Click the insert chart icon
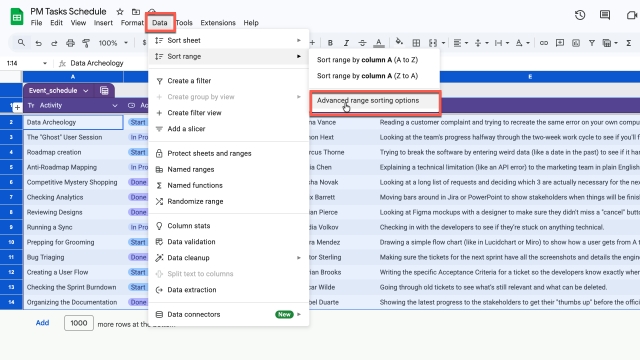 [576, 43]
